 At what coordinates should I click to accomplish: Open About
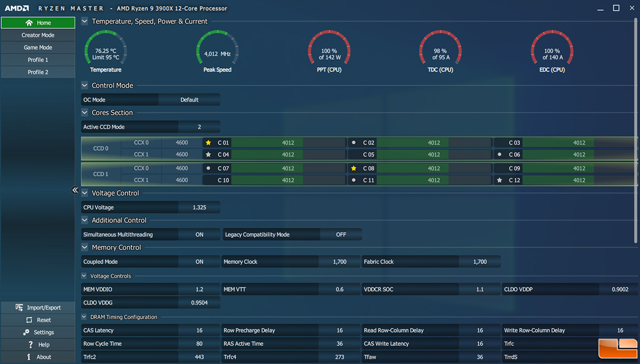pyautogui.click(x=38, y=357)
